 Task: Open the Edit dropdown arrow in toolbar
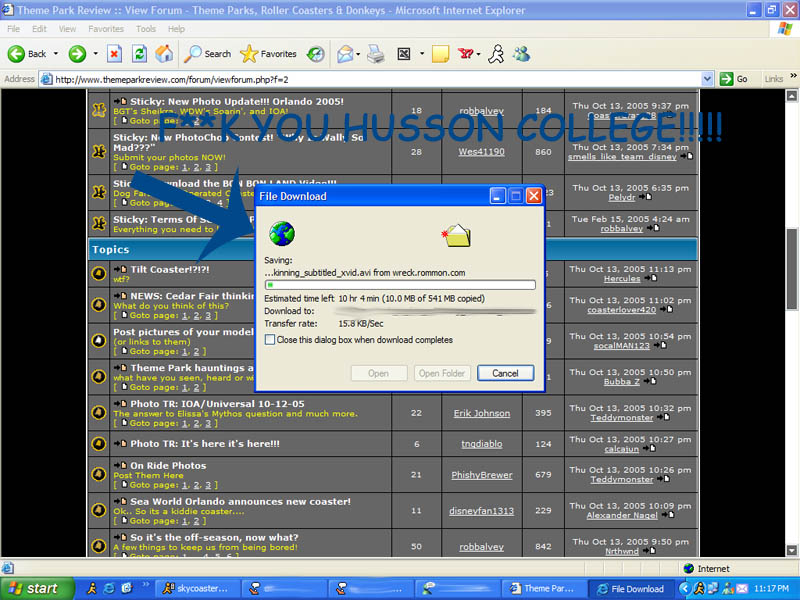(x=422, y=54)
